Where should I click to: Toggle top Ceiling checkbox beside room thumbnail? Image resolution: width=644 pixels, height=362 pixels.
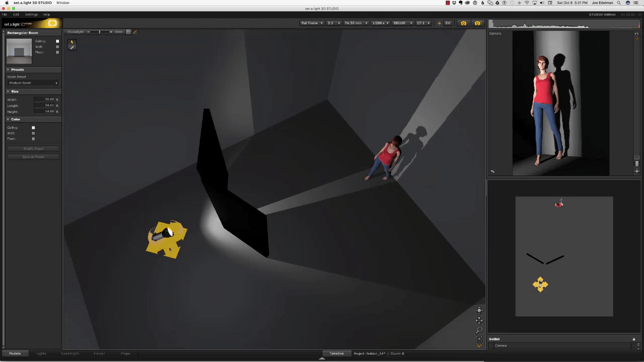57,41
